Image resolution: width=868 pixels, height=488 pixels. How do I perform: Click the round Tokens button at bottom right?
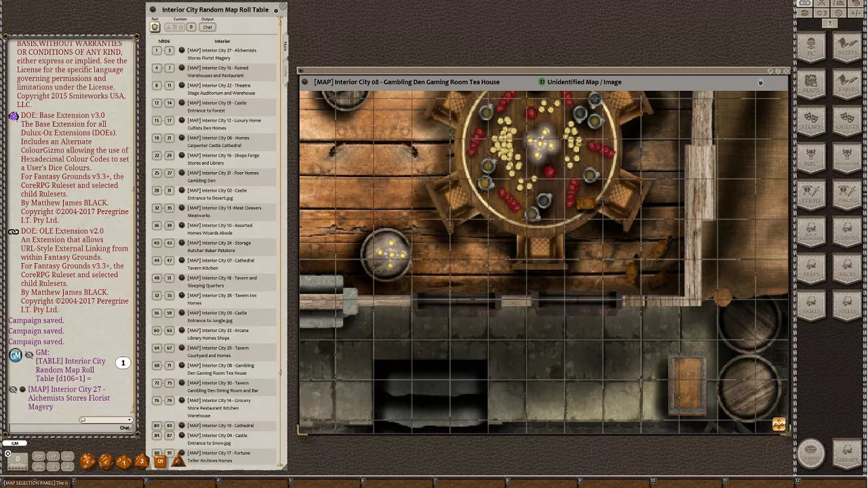pos(811,453)
